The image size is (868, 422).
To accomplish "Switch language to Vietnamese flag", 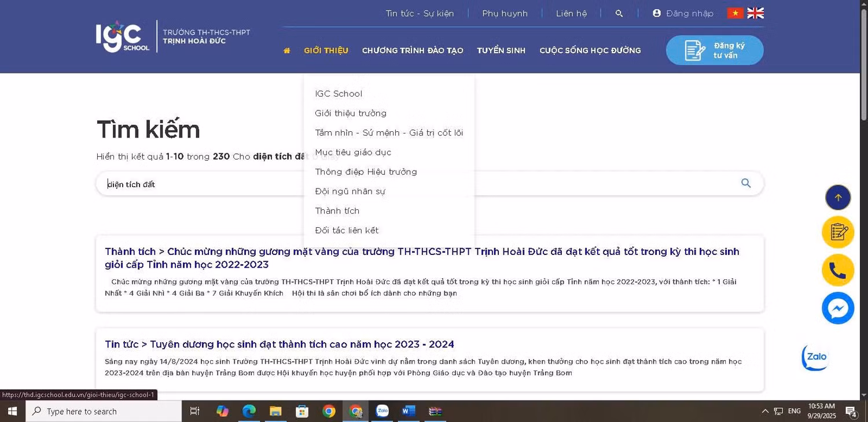I will tap(735, 13).
